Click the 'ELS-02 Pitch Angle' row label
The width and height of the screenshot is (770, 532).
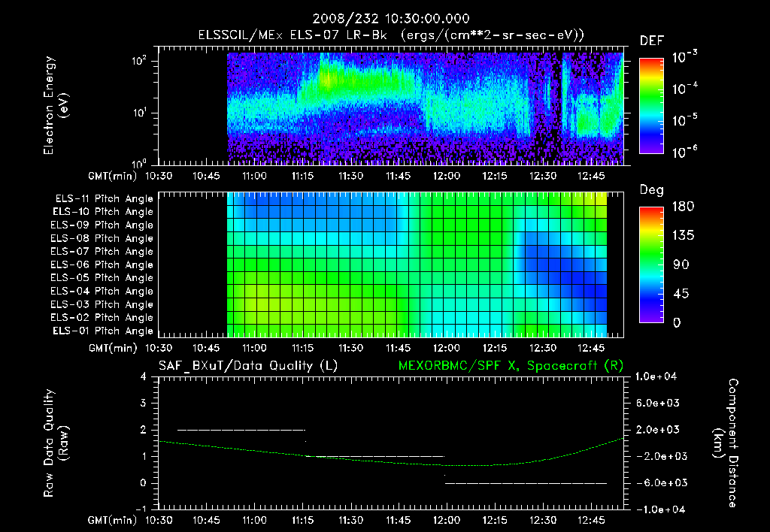pos(102,318)
